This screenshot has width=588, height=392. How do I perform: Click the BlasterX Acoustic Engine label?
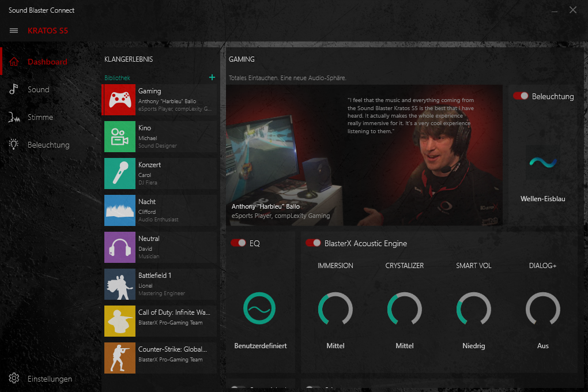pyautogui.click(x=365, y=243)
